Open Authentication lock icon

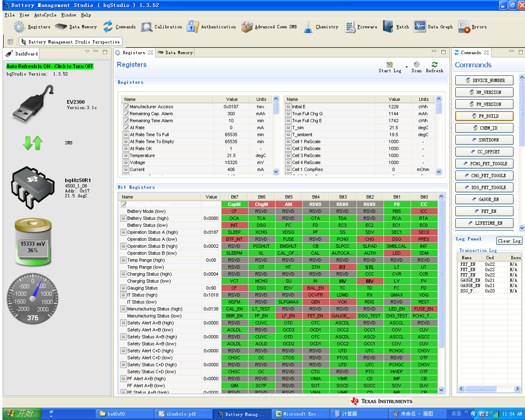tap(192, 27)
